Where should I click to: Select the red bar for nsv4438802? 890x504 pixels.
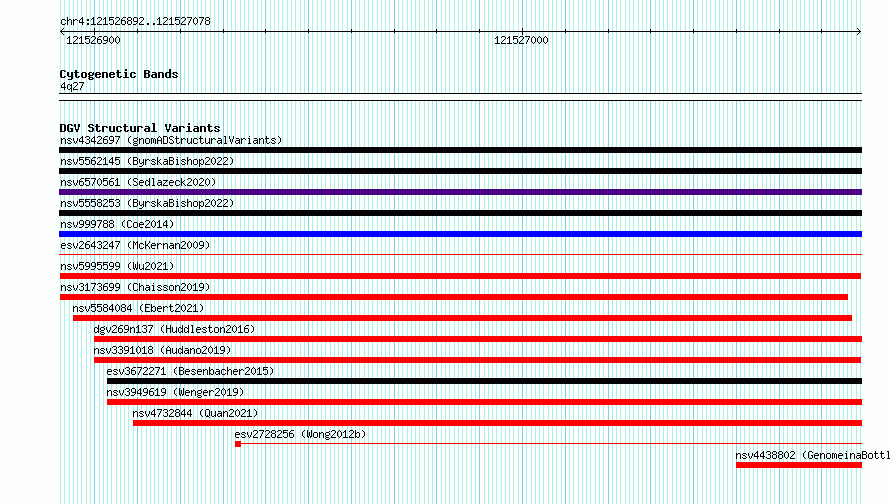(799, 465)
